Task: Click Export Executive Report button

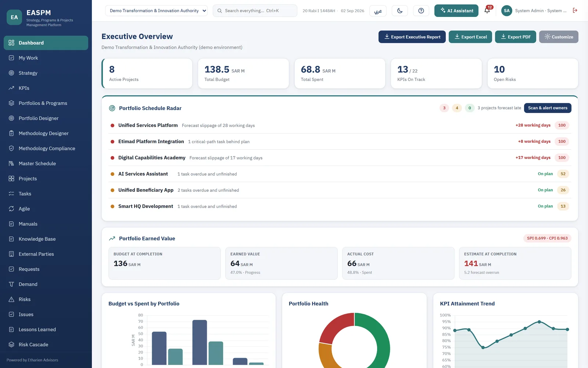Action: point(412,37)
